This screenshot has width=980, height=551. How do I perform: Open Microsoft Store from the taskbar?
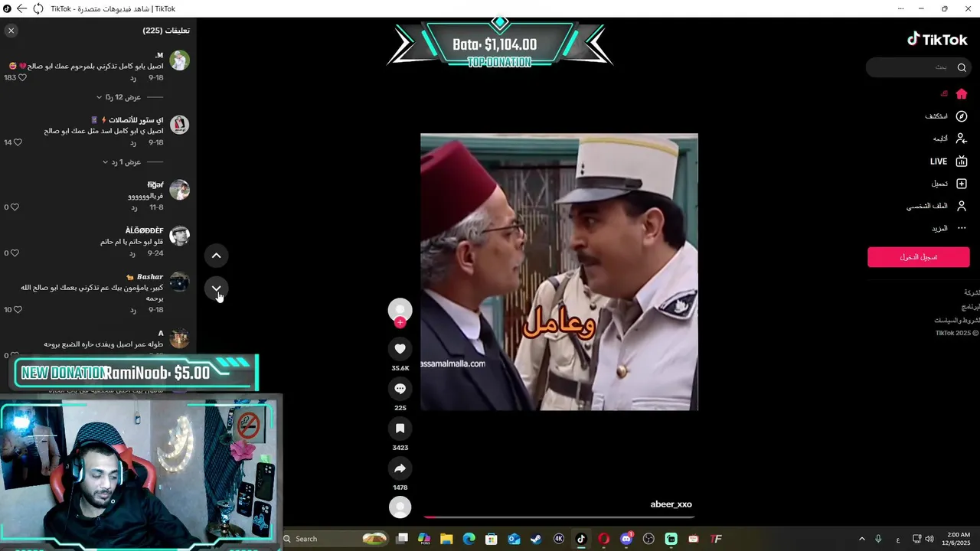point(492,539)
